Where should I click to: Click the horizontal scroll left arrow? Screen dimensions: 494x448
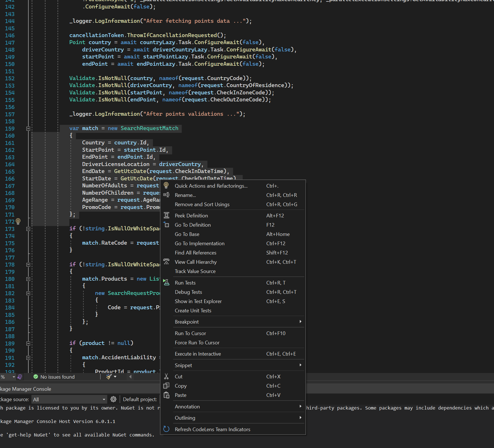[130, 377]
